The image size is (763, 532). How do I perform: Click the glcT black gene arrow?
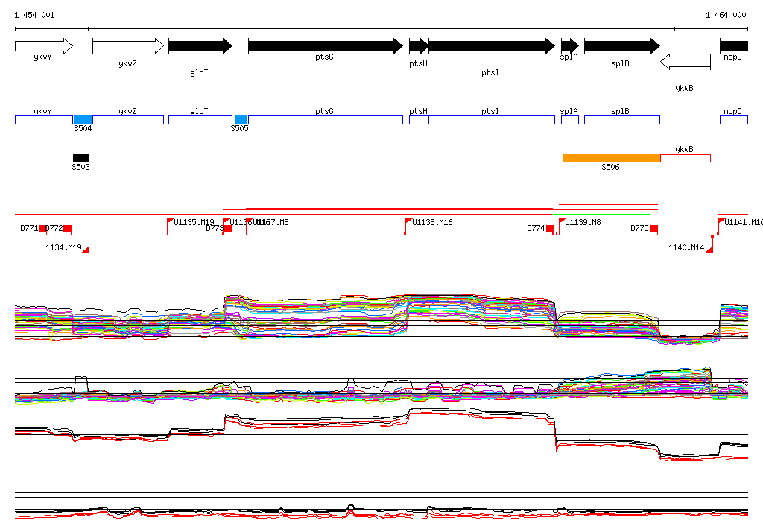pos(200,46)
